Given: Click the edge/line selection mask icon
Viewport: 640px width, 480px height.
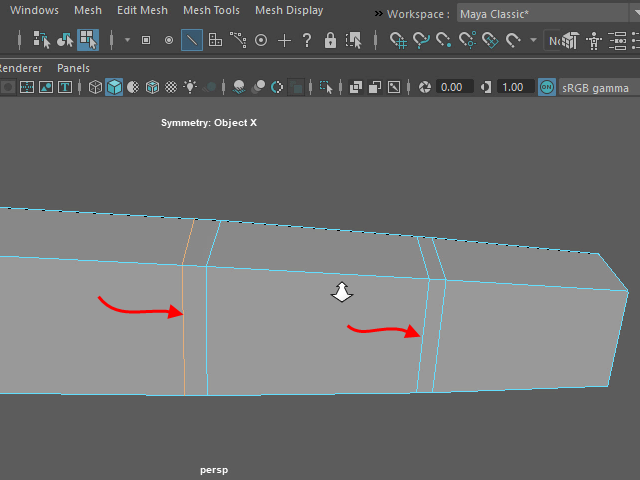Looking at the screenshot, I should click(191, 40).
